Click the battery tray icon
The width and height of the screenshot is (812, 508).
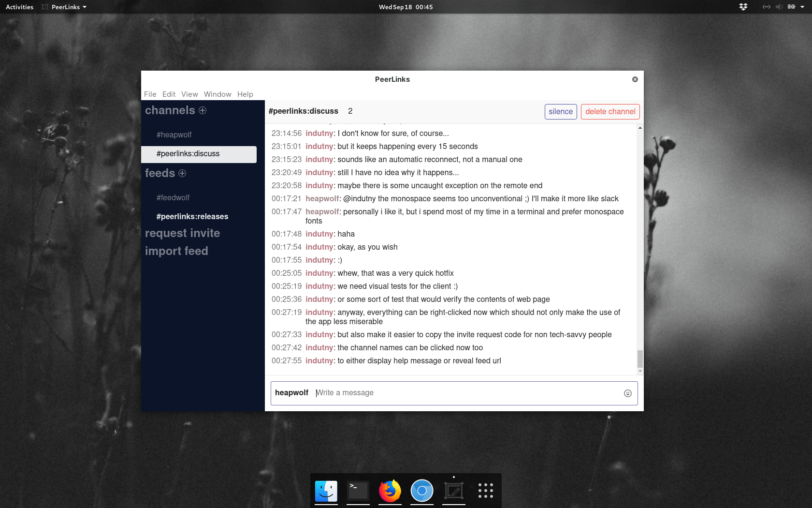click(x=792, y=7)
